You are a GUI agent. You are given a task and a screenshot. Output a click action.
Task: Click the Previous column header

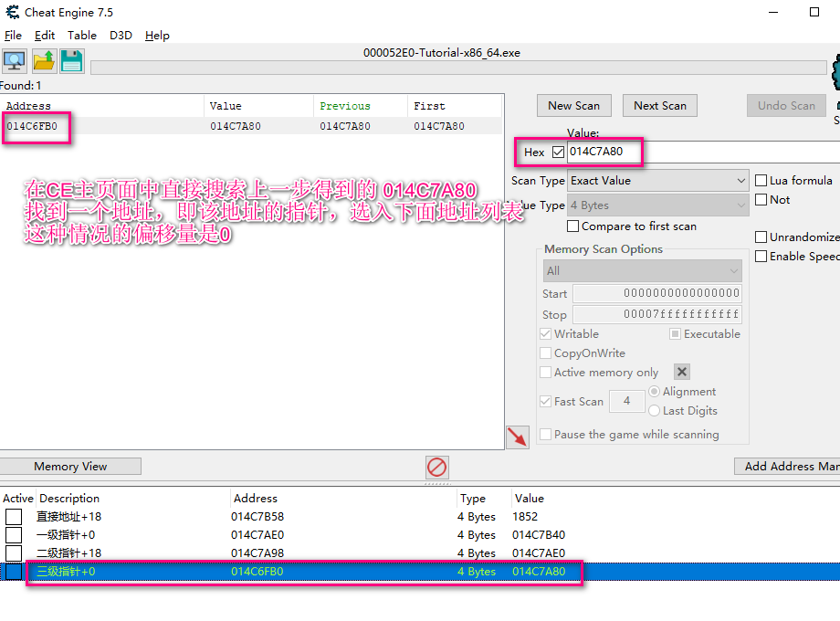tap(360, 106)
